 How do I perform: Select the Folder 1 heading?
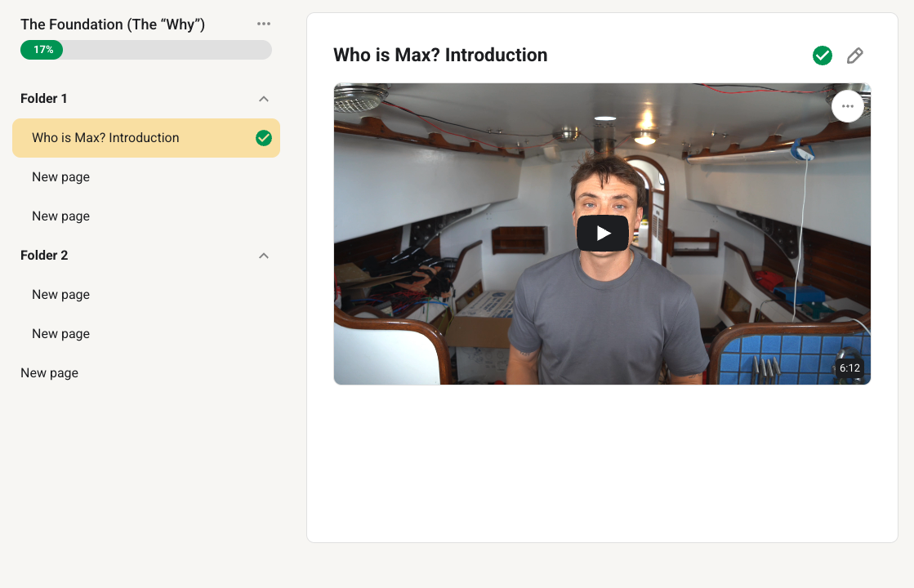pyautogui.click(x=44, y=99)
